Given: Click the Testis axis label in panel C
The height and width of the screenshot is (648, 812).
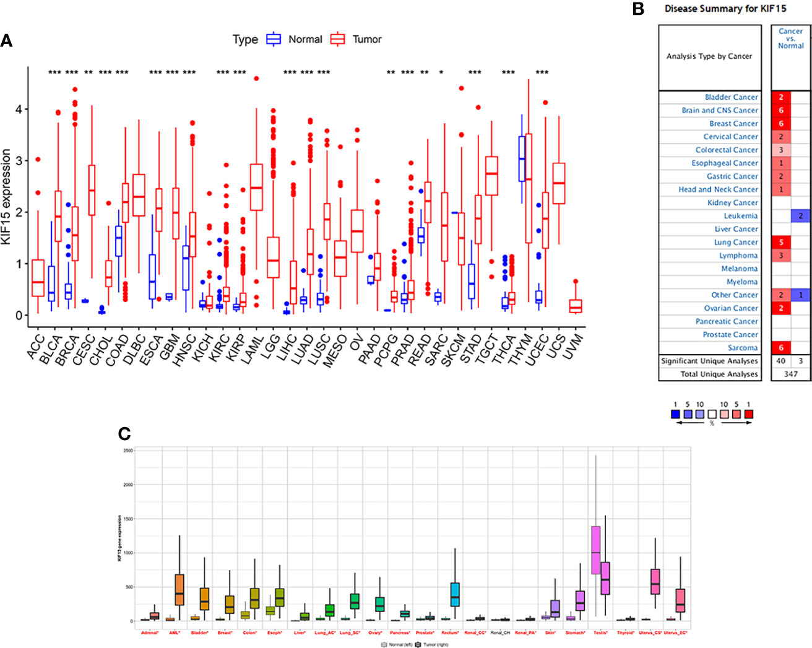Looking at the screenshot, I should (600, 633).
